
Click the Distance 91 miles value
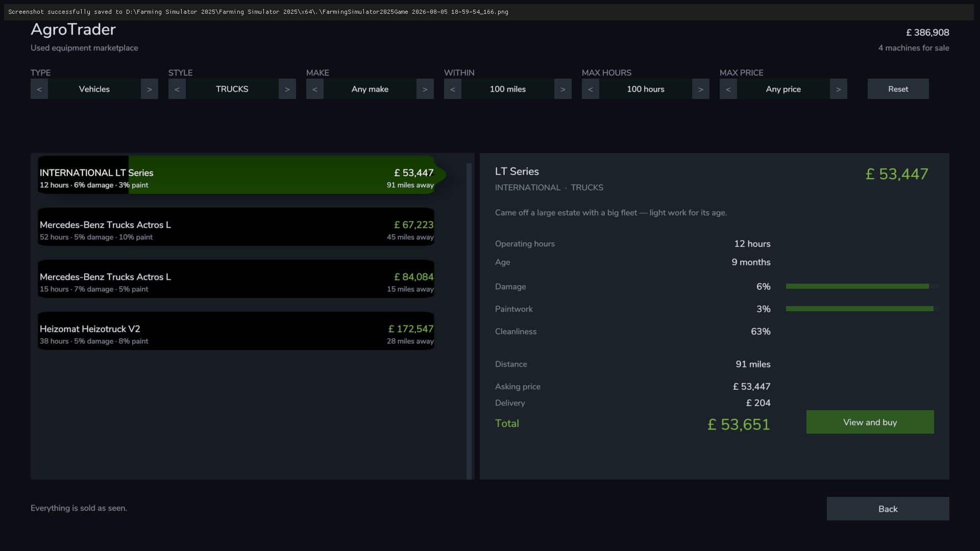click(x=753, y=364)
